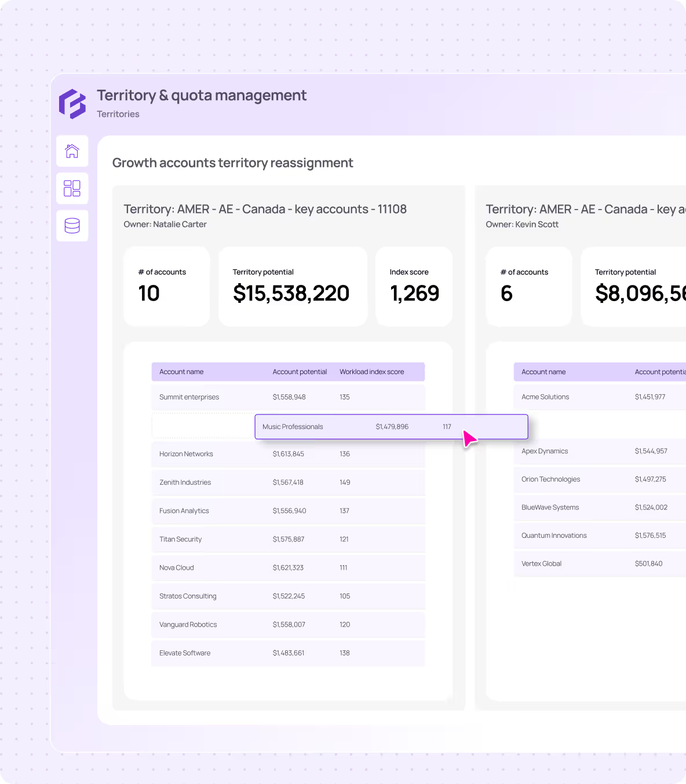Select the Vertex Global account row
The image size is (686, 784).
(600, 563)
